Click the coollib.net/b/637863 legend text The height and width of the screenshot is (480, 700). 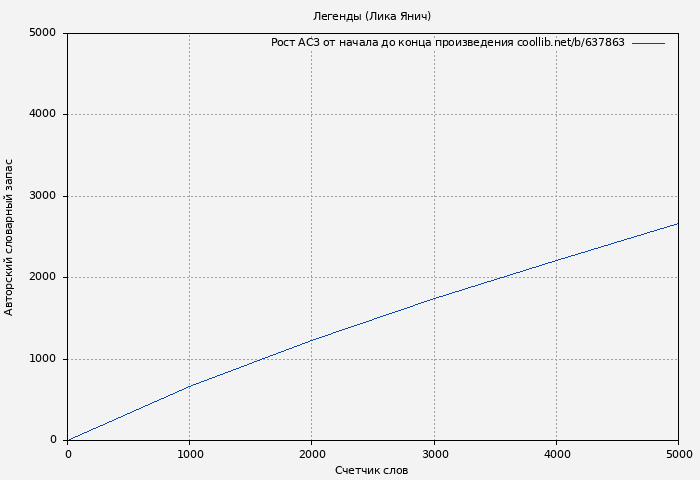click(x=570, y=43)
